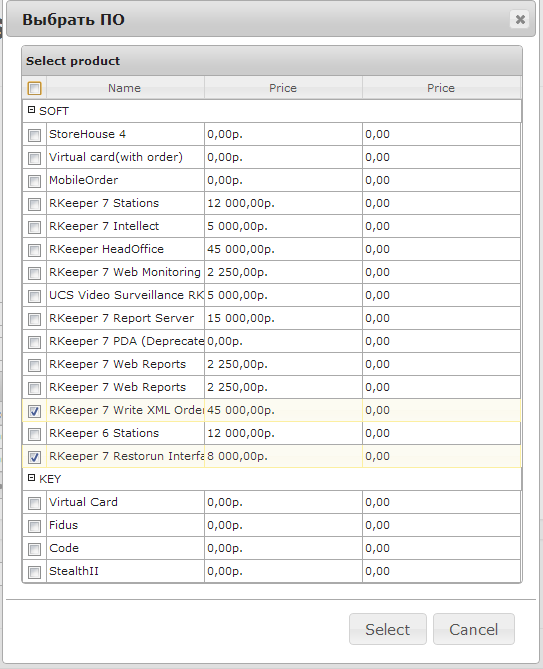Enable RKeeper 7 Report Server checkbox

(x=35, y=320)
